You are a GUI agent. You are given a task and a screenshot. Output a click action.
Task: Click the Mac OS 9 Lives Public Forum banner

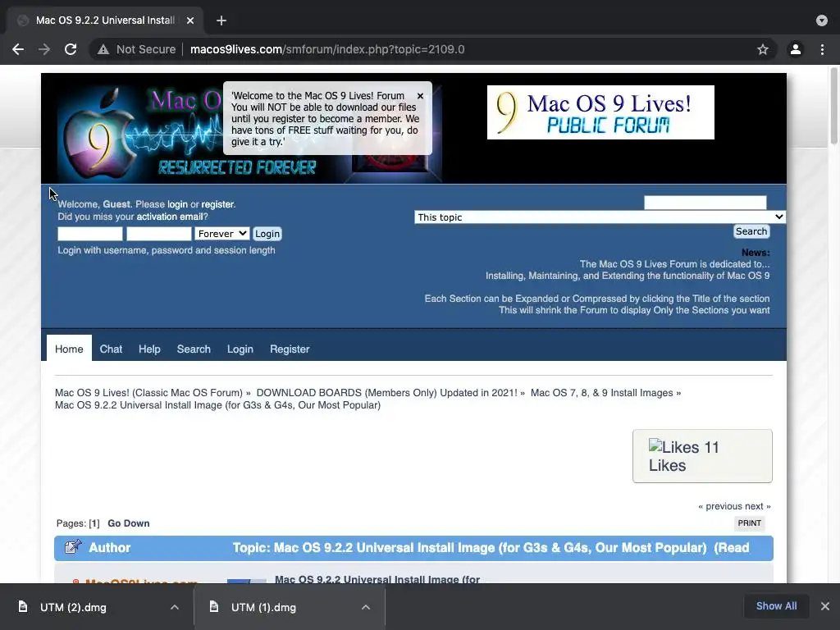(x=600, y=112)
